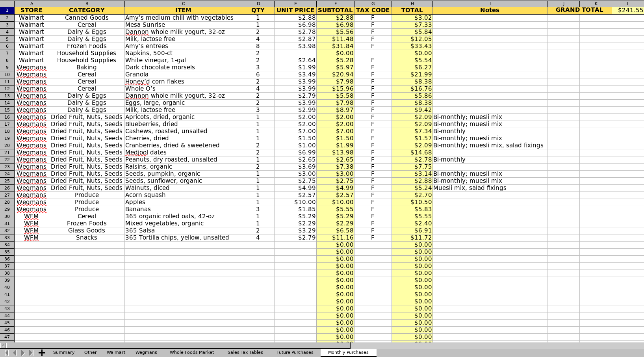Click the select-all corner box above row 1
Screen dimensions: 644x357
[x=7, y=3]
